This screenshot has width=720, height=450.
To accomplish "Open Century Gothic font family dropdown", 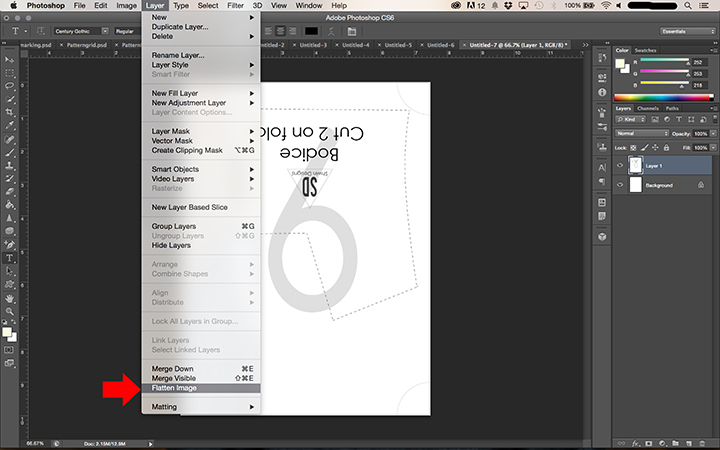I will coord(105,31).
